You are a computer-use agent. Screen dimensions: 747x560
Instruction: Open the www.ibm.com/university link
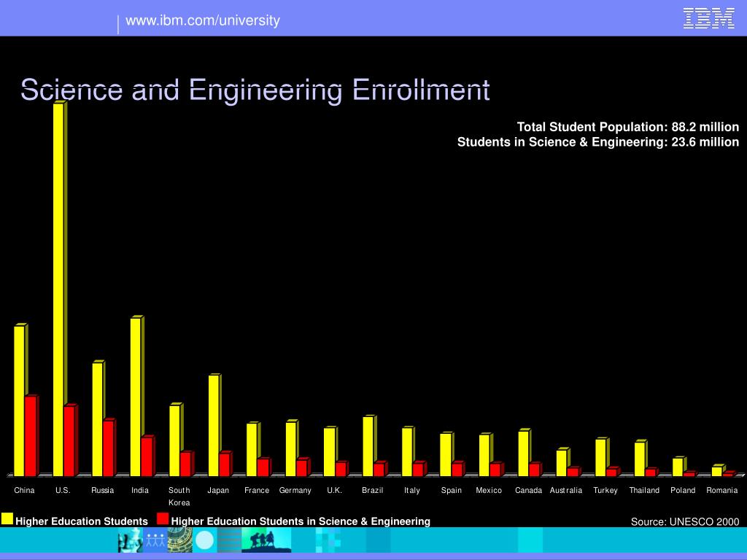click(203, 20)
